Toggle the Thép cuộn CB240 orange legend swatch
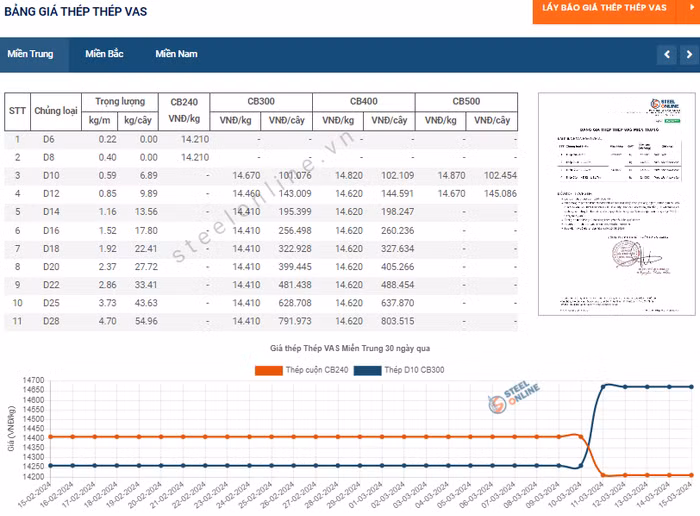The height and width of the screenshot is (516, 700). tap(269, 370)
